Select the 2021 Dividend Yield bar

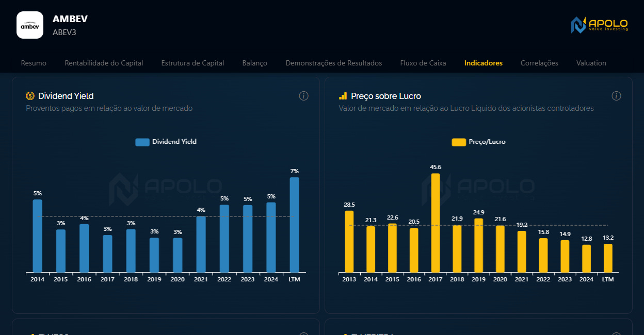pos(201,244)
